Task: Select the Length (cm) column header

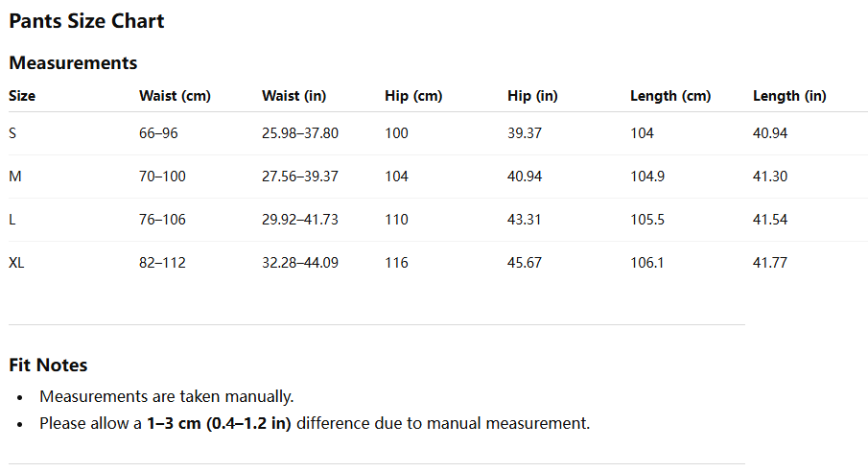Action: coord(670,96)
